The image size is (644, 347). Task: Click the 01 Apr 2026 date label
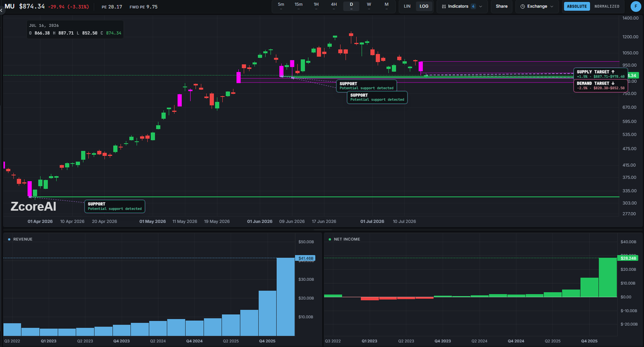40,221
